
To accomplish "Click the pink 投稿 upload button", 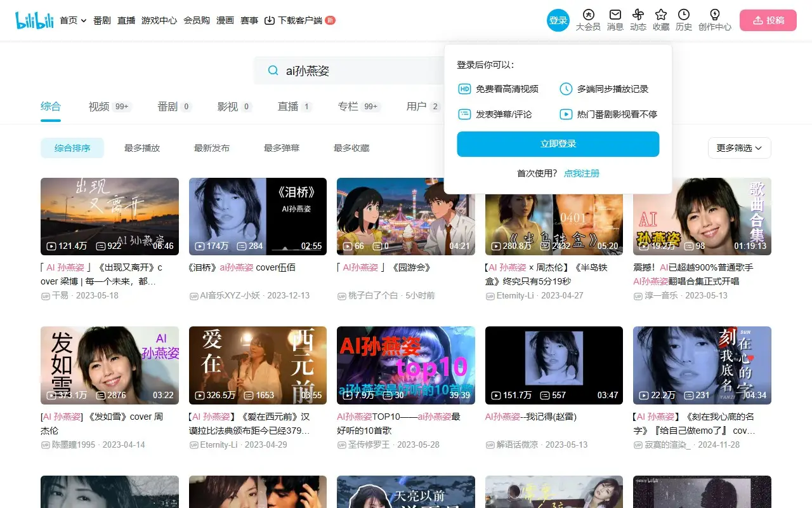I will 768,20.
